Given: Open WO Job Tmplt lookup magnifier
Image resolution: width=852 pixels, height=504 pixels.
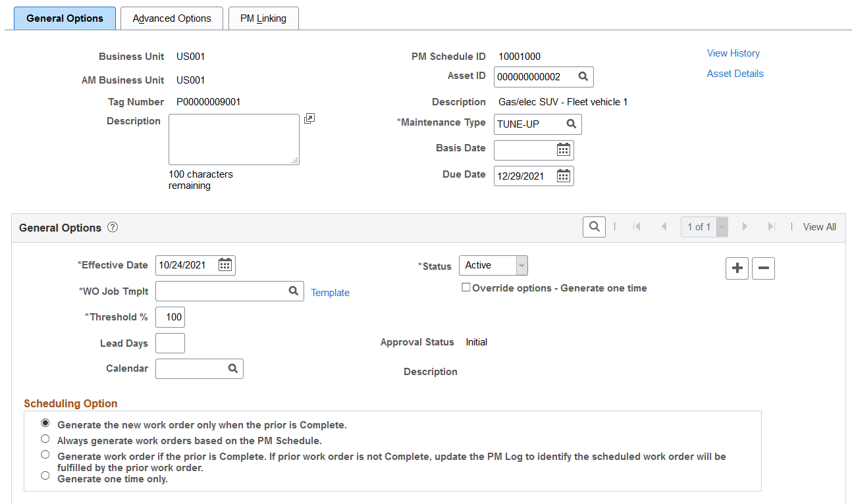Looking at the screenshot, I should click(293, 291).
